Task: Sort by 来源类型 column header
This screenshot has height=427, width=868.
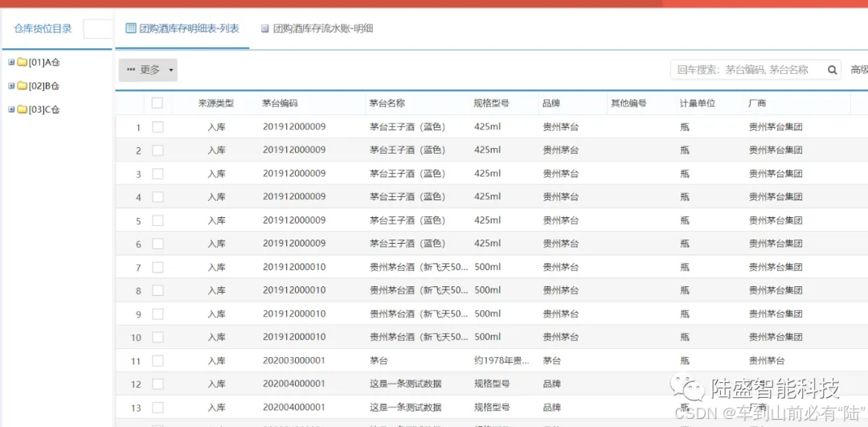Action: (x=216, y=103)
